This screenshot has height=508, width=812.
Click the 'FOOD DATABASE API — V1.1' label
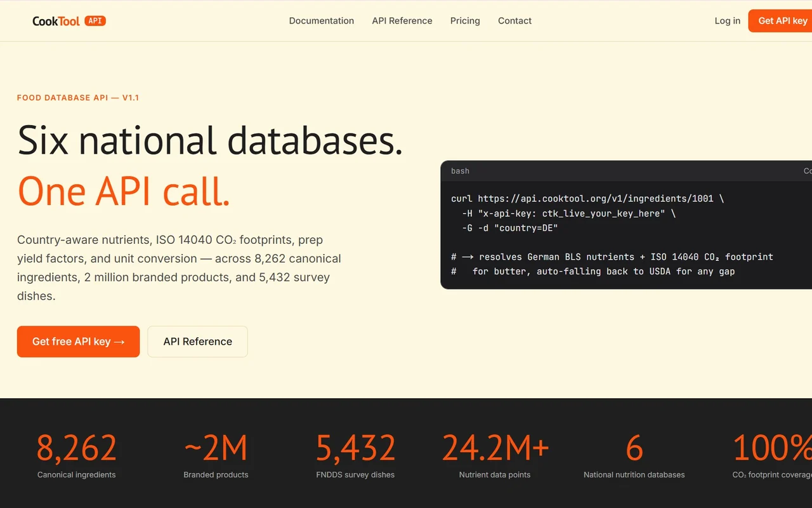(78, 98)
